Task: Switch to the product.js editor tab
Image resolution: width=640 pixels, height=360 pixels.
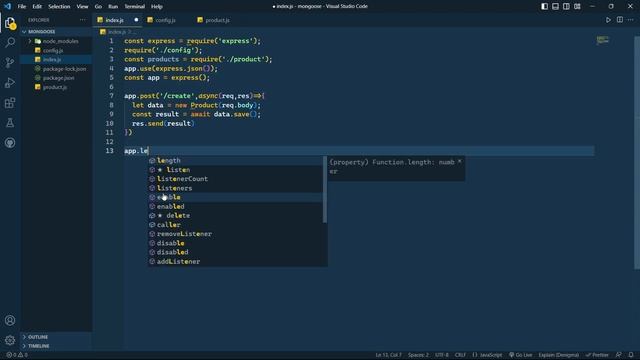Action: click(x=217, y=20)
